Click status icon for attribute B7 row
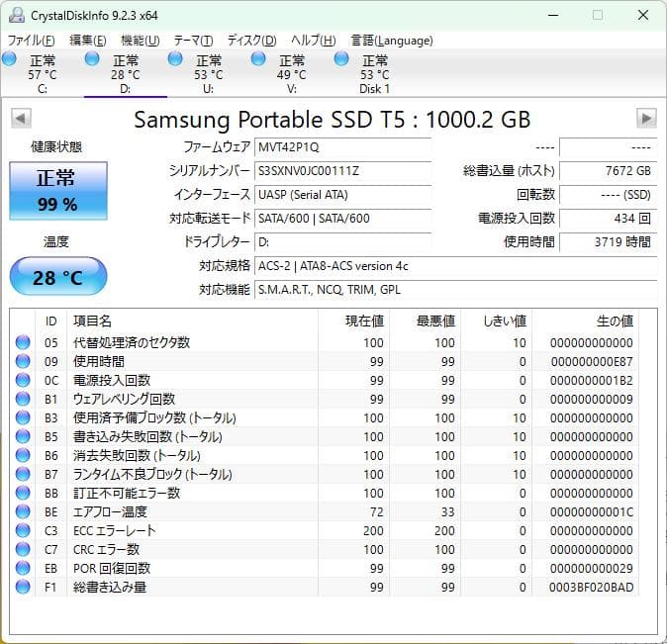The width and height of the screenshot is (667, 644). [23, 474]
